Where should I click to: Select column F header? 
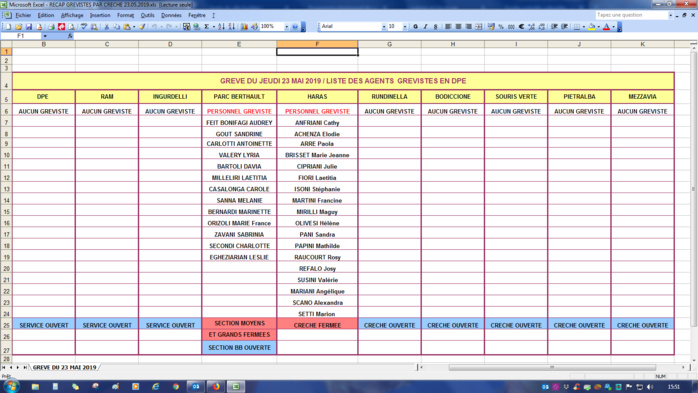click(317, 44)
